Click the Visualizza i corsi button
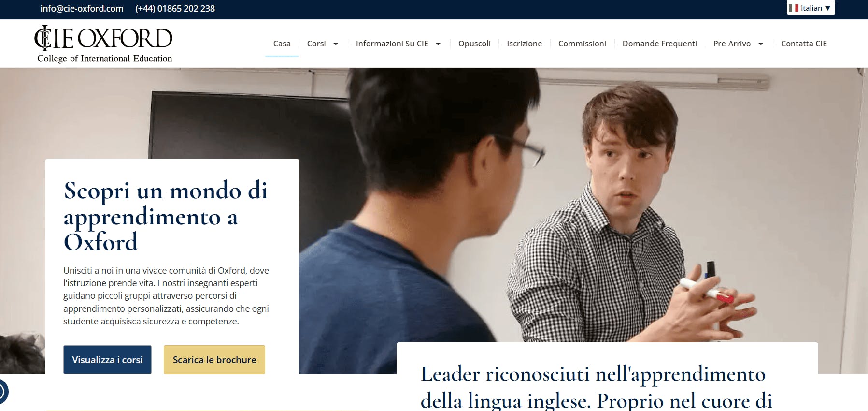 click(107, 360)
